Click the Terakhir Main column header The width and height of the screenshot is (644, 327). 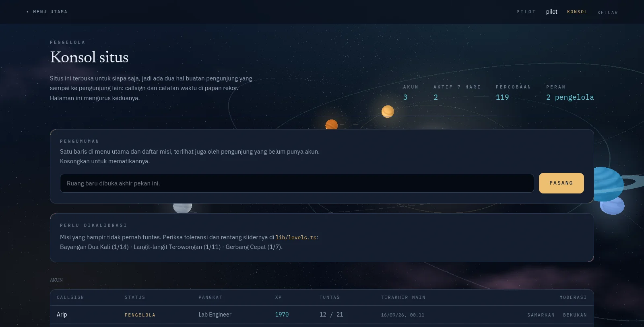tap(403, 297)
